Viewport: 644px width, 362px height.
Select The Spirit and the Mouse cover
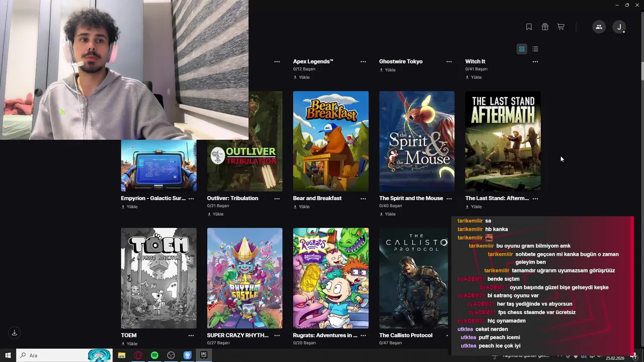click(417, 141)
